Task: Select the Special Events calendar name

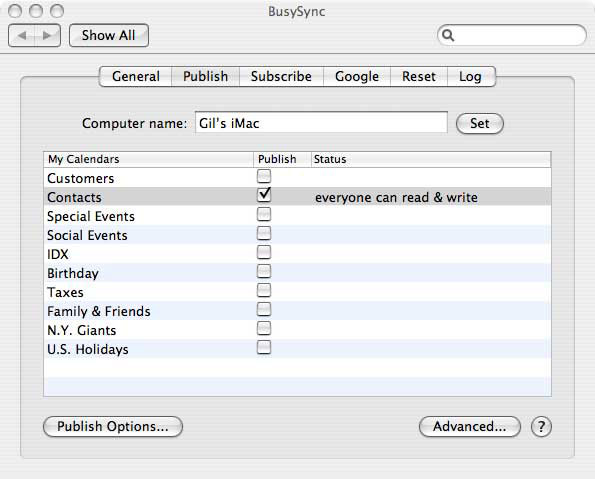Action: coord(91,216)
